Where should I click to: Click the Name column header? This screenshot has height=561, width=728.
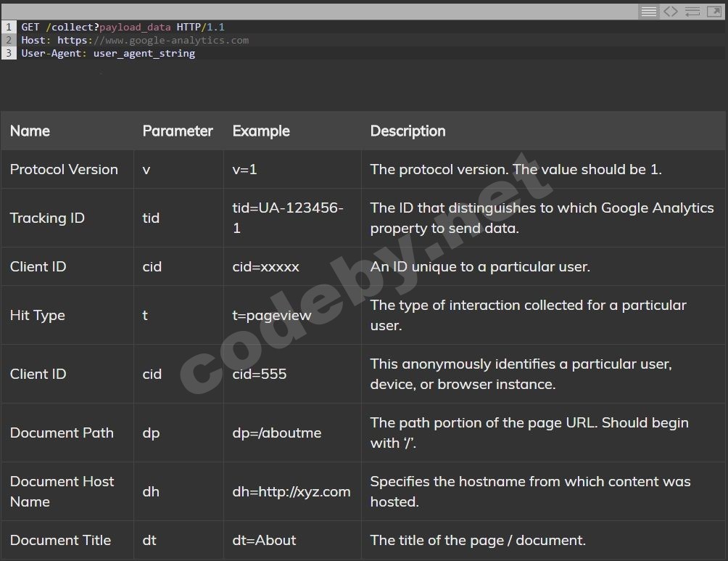tap(30, 131)
